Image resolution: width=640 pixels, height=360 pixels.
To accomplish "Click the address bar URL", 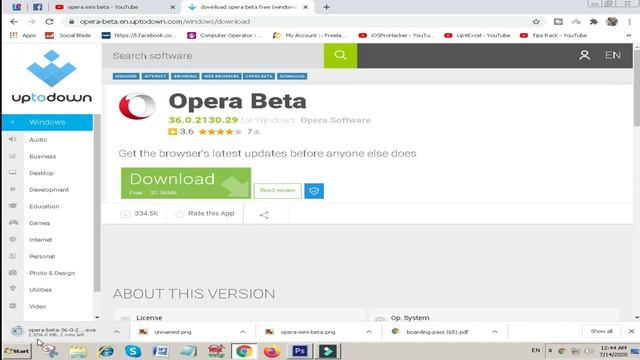I will (x=164, y=22).
